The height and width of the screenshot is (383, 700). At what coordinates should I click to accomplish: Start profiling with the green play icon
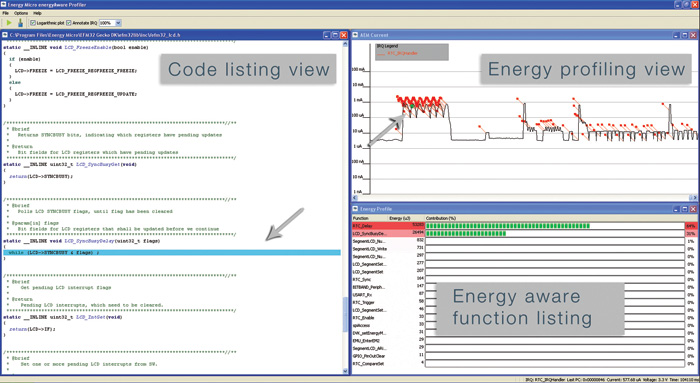pyautogui.click(x=9, y=23)
